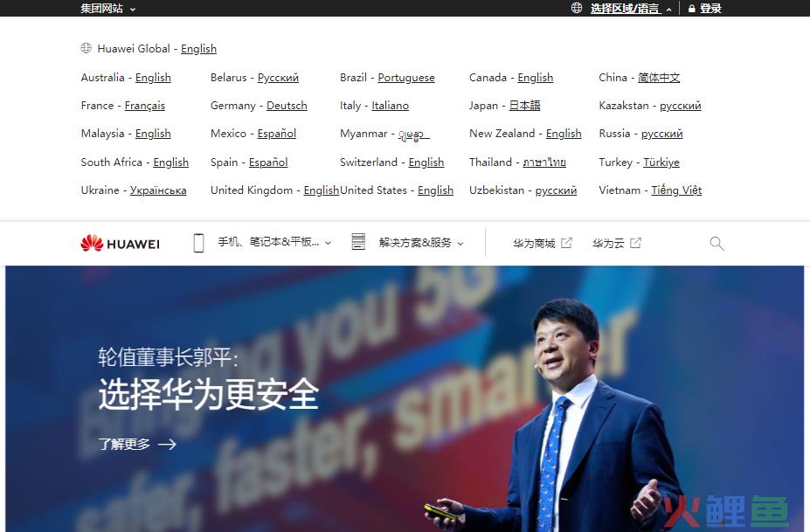
Task: Select Huawei Global English site
Action: click(198, 49)
